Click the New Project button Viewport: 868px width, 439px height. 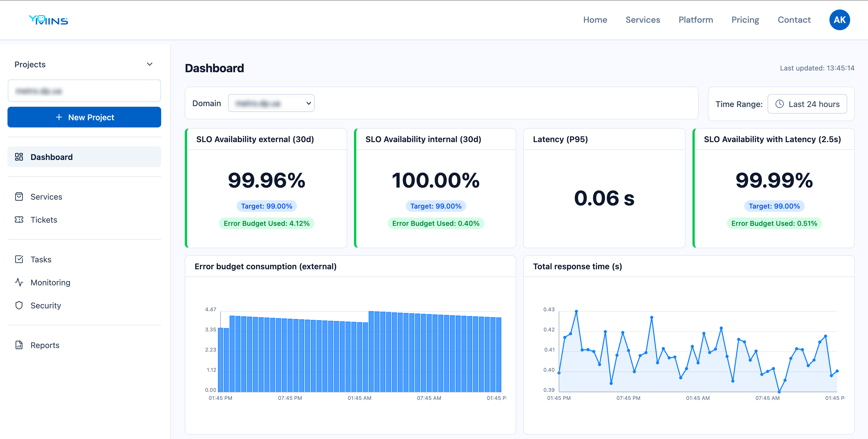point(84,117)
